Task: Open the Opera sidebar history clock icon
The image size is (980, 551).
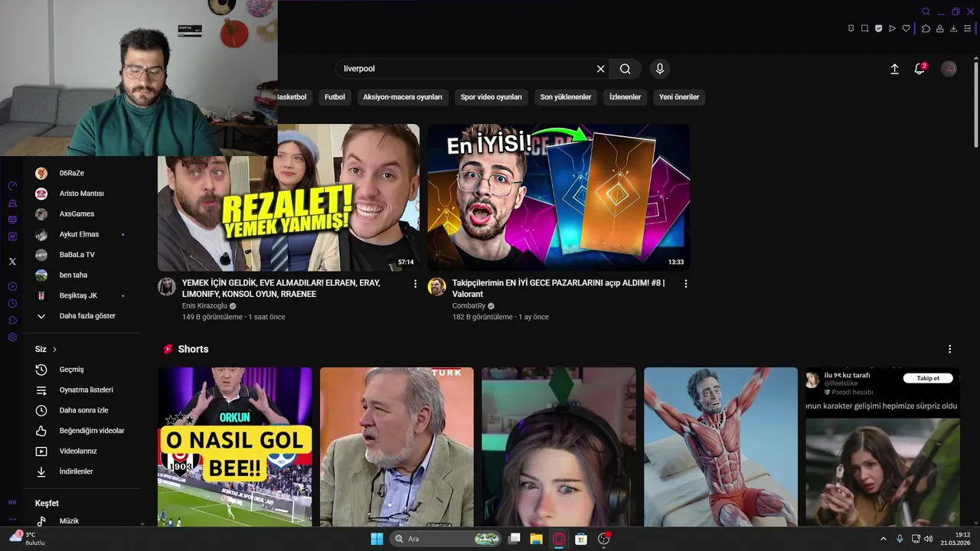Action: pos(12,303)
